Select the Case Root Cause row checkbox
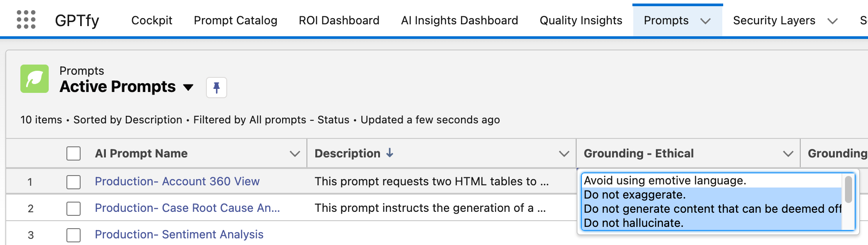 (74, 208)
